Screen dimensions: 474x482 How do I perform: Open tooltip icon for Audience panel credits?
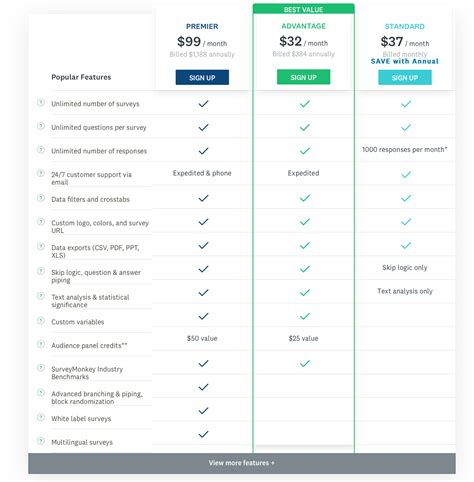coord(41,344)
